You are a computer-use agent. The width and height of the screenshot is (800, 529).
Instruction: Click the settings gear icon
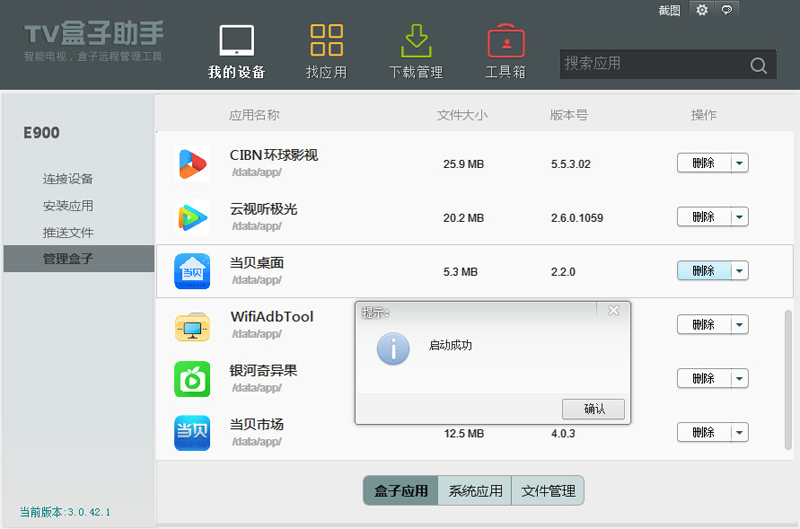click(702, 10)
